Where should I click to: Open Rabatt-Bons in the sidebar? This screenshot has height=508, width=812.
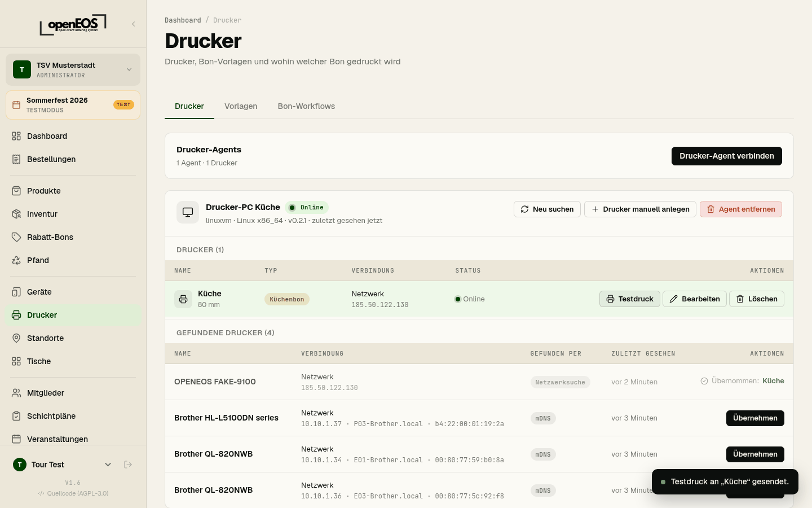(73, 237)
